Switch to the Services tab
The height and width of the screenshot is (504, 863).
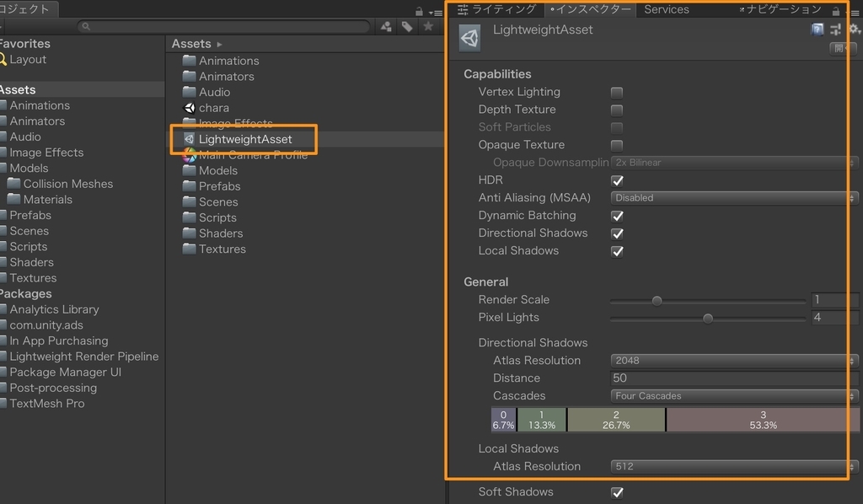click(x=667, y=9)
